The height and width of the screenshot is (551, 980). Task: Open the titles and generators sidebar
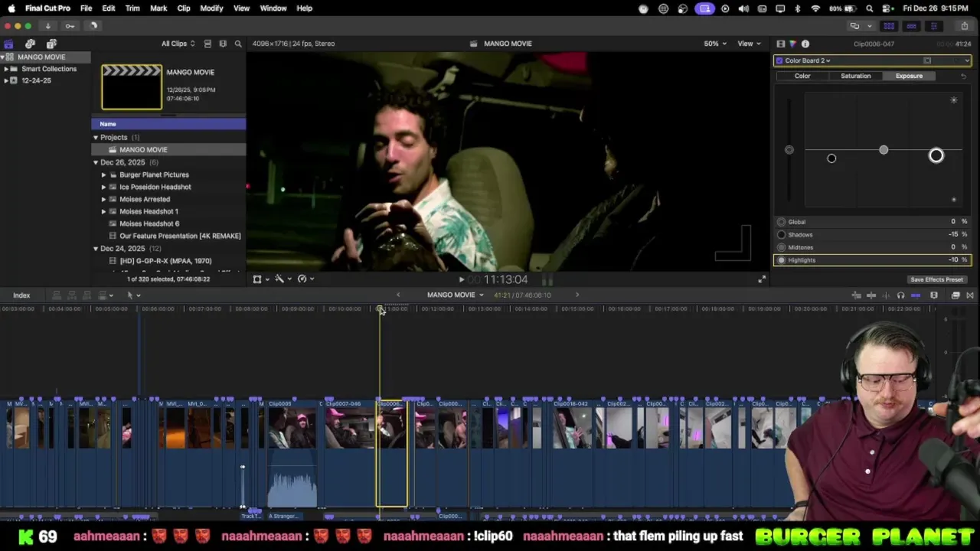(x=51, y=44)
